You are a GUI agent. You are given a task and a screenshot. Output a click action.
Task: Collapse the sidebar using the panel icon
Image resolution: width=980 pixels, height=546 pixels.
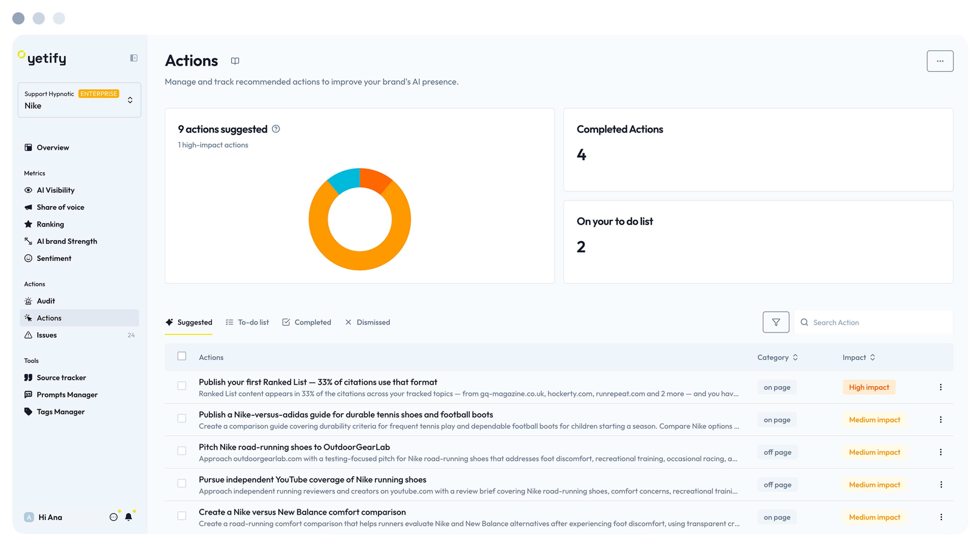[x=133, y=58]
